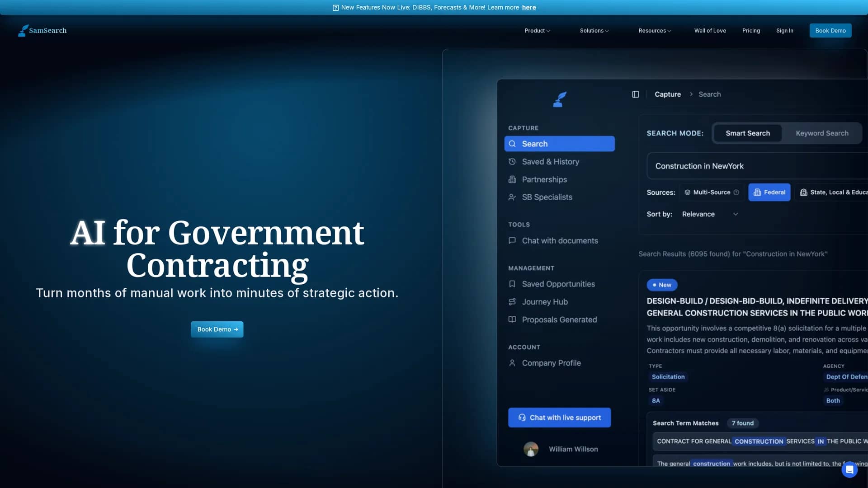Click the New badge on result
The height and width of the screenshot is (488, 868).
662,285
